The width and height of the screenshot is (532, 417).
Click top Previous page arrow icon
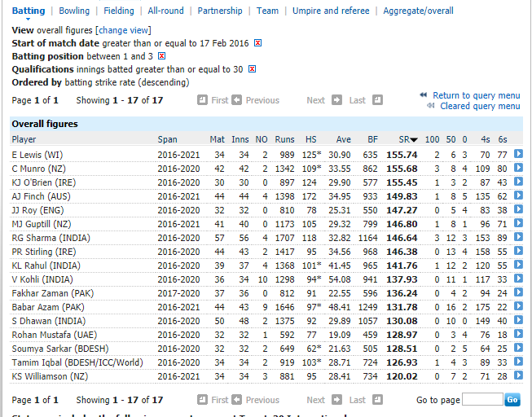point(237,100)
